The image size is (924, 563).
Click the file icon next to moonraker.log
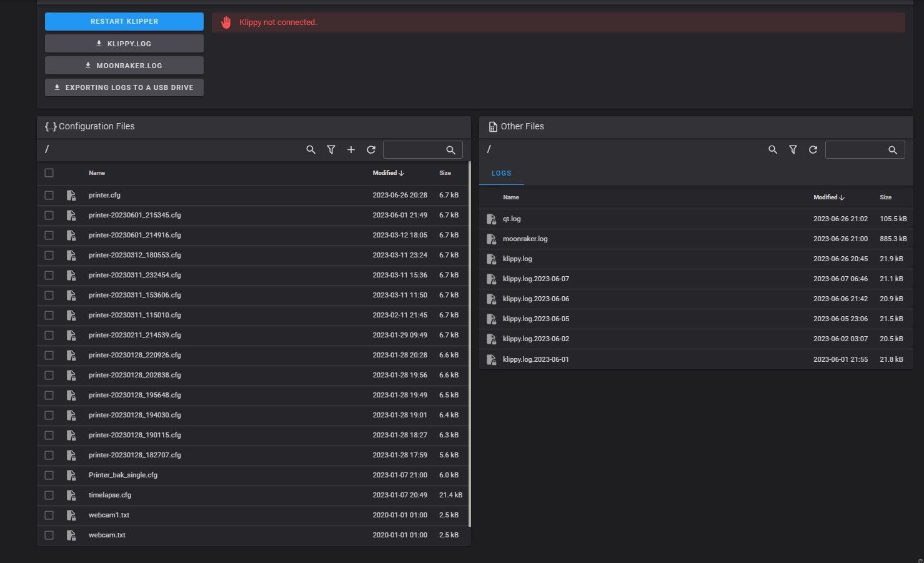click(x=492, y=239)
